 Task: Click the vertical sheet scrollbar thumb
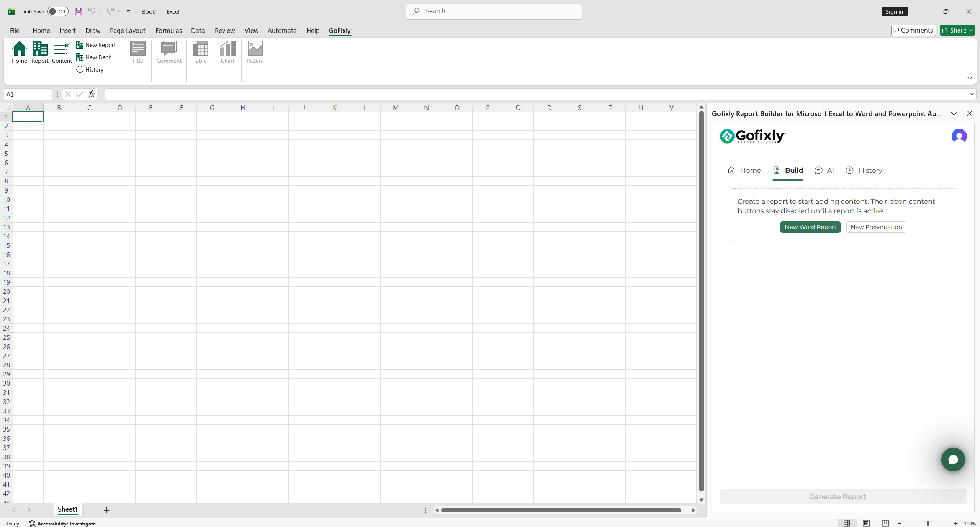[701, 301]
